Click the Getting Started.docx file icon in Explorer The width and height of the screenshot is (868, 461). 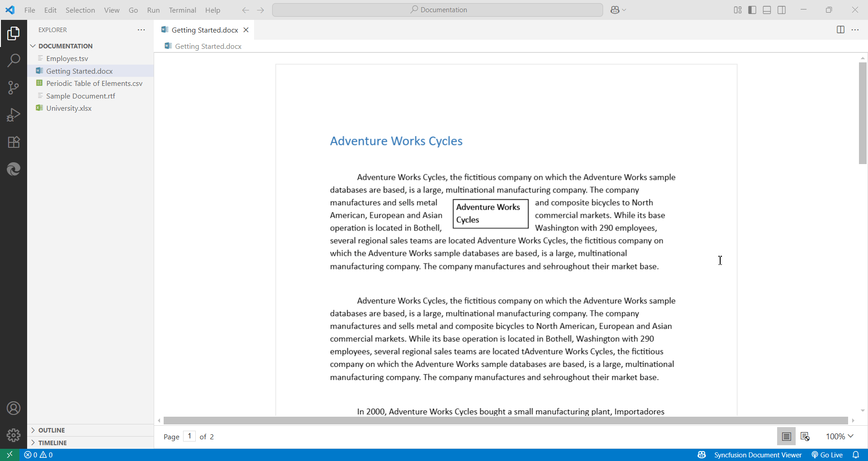click(x=39, y=71)
